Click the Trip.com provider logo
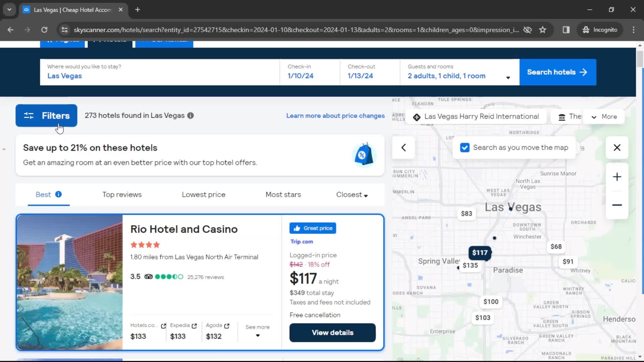Image resolution: width=644 pixels, height=362 pixels. pyautogui.click(x=302, y=242)
